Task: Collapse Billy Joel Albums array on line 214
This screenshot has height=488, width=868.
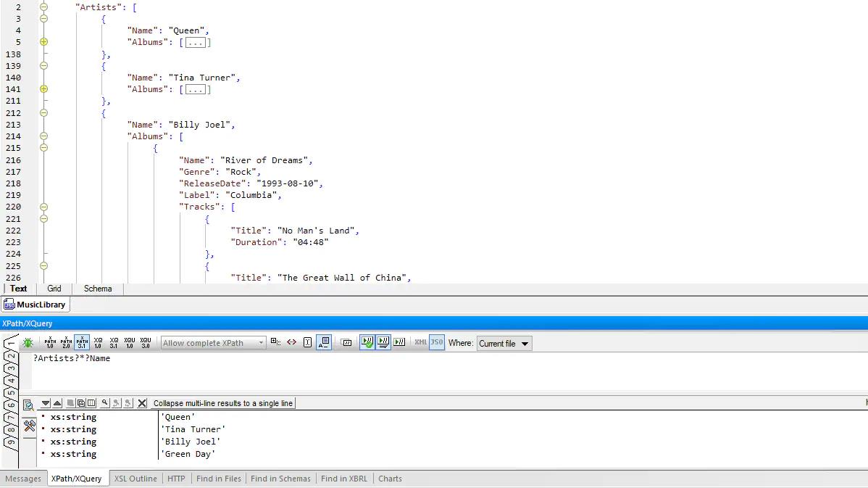Action: point(43,136)
